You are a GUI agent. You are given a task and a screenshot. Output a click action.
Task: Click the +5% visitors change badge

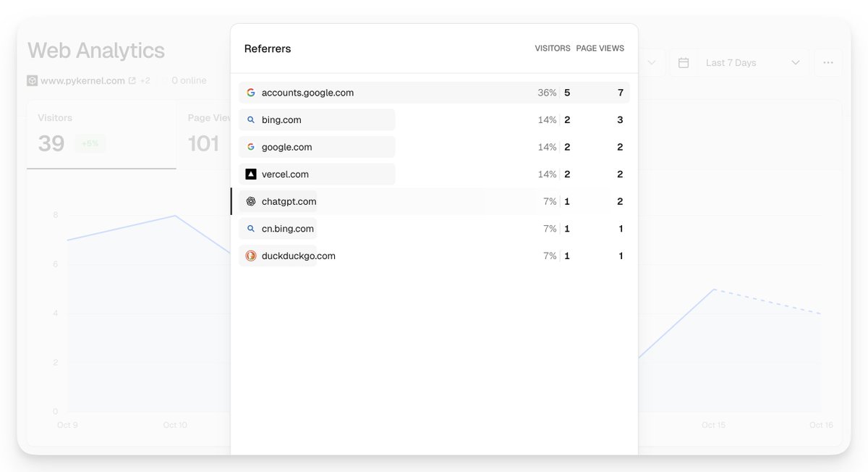pyautogui.click(x=90, y=143)
